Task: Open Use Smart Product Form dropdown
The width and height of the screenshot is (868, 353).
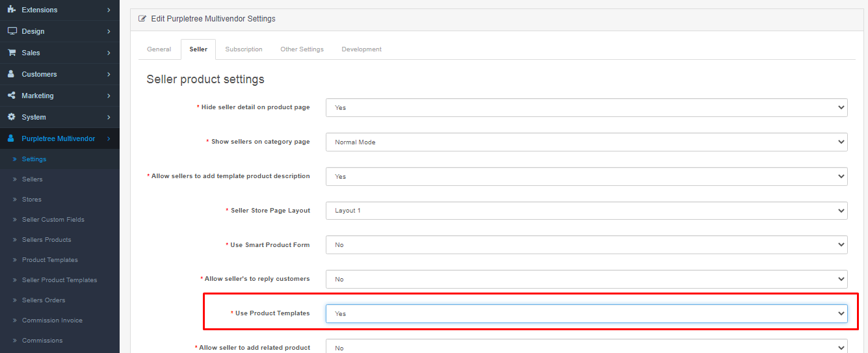Action: pyautogui.click(x=586, y=245)
